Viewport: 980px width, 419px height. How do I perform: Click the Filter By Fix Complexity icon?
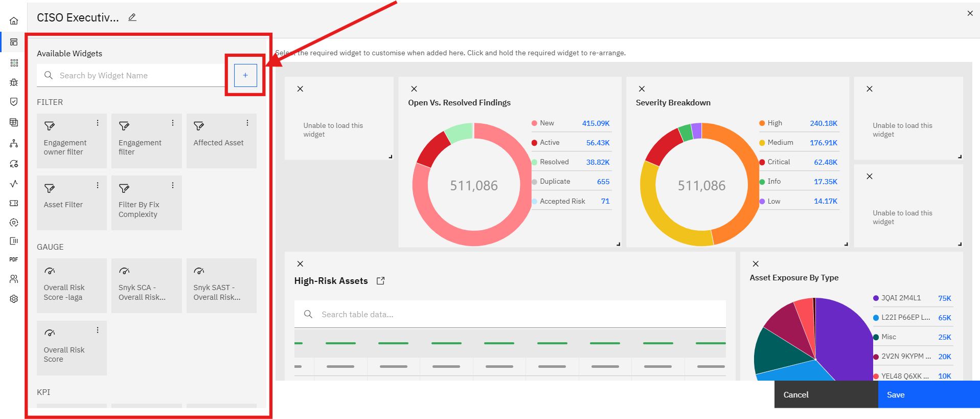(124, 188)
